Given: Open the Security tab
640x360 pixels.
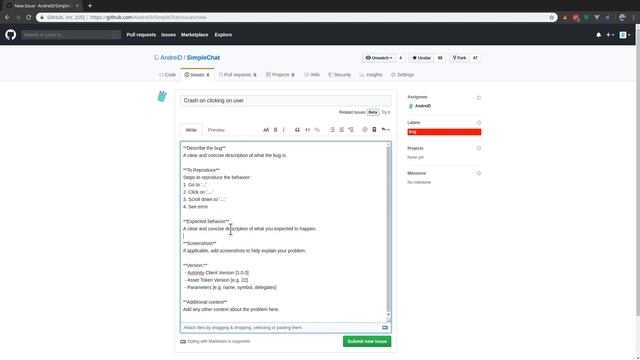Looking at the screenshot, I should [340, 75].
